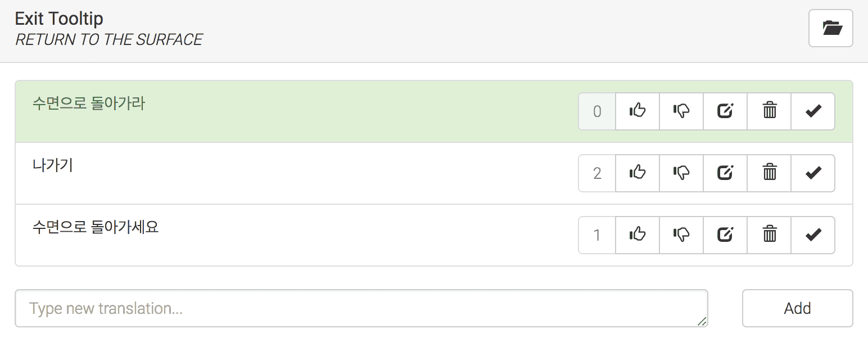Remove the translation 수면으로 돌아가세요

(769, 235)
